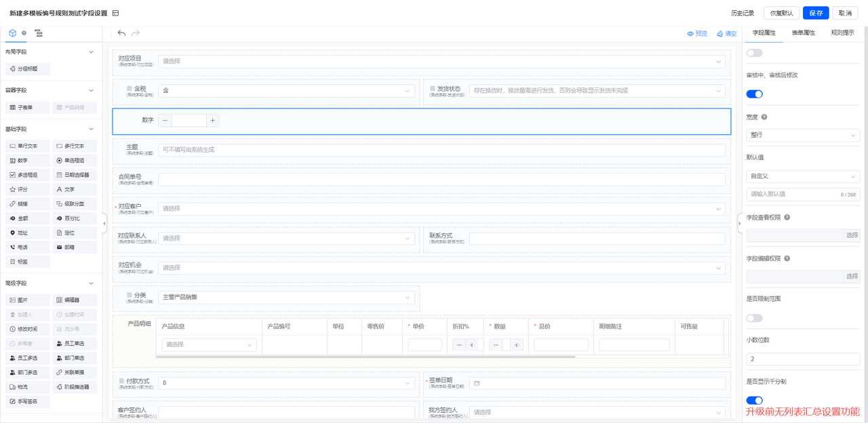
Task: Pick the 数字 field in the 基础字段 list
Action: click(27, 161)
